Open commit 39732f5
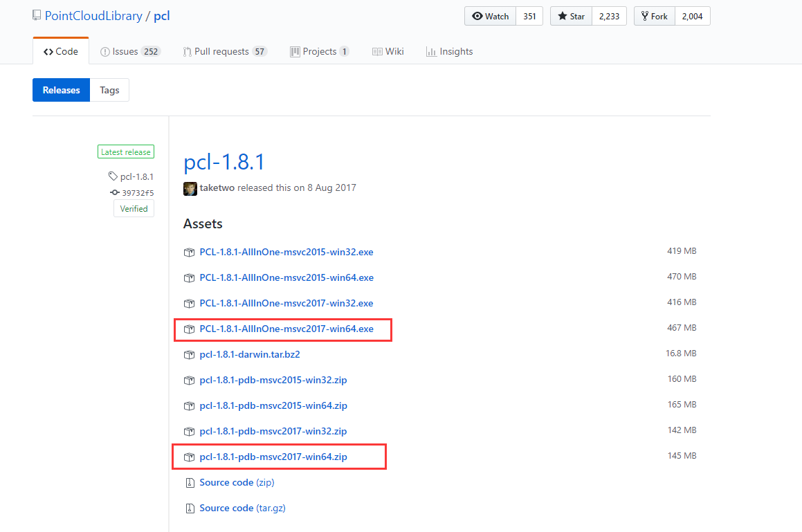The image size is (802, 532). [x=138, y=193]
